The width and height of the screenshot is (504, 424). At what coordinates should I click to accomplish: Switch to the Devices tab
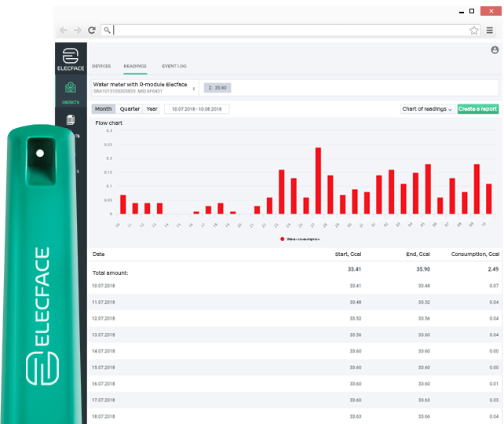tap(101, 66)
